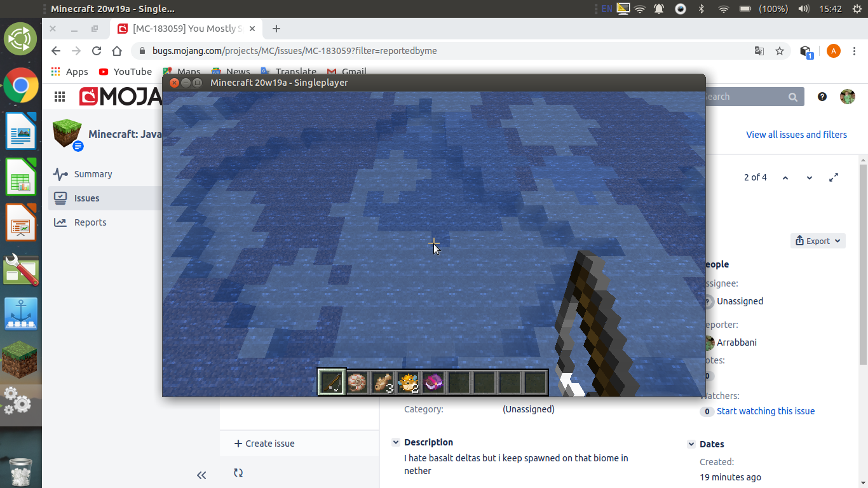Viewport: 868px width, 488px height.
Task: Open the Jira app switcher grid
Action: click(x=60, y=97)
